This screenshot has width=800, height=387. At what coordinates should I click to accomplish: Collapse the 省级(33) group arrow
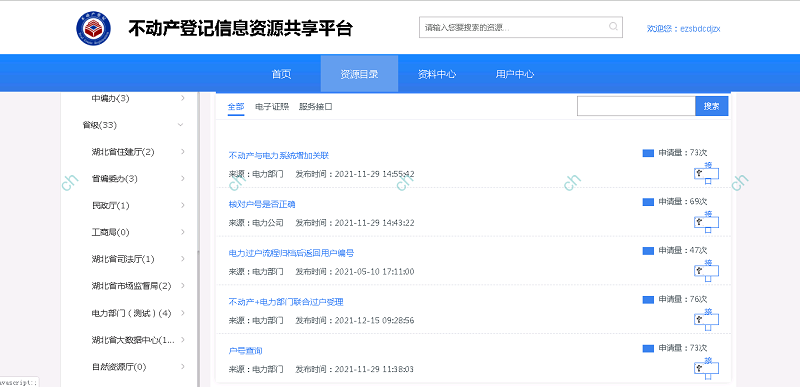pos(180,125)
